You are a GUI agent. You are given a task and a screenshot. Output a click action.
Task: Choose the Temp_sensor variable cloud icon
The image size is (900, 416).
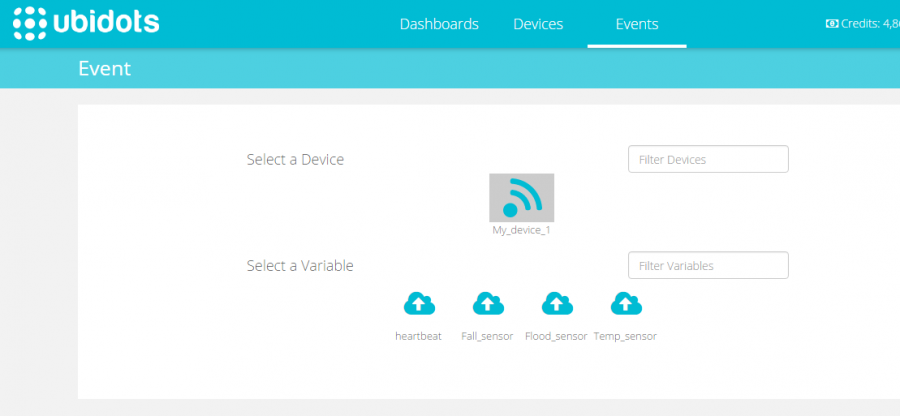coord(625,304)
